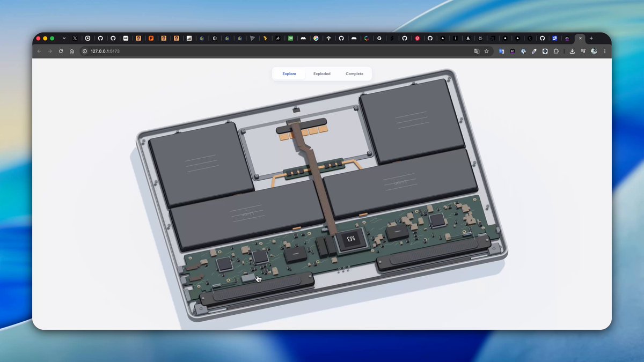The width and height of the screenshot is (644, 362).
Task: Open the browser home page icon
Action: coord(72,51)
